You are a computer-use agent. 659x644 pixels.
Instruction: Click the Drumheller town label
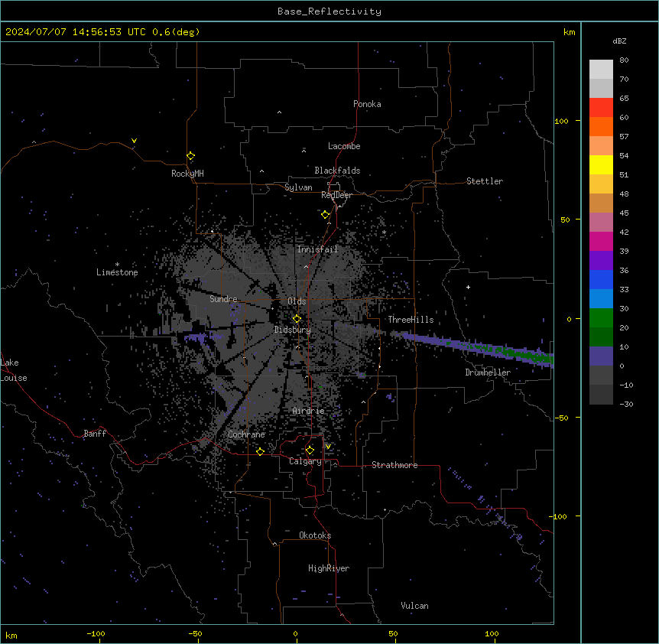488,372
